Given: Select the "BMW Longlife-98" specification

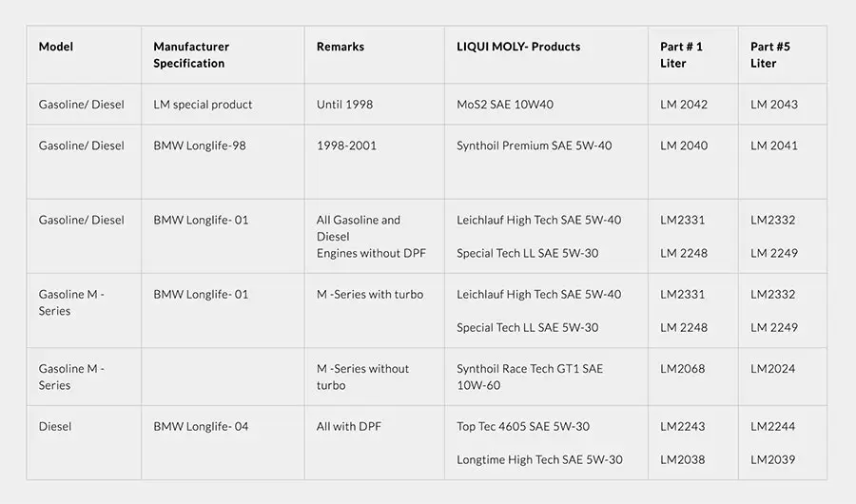Looking at the screenshot, I should point(200,145).
